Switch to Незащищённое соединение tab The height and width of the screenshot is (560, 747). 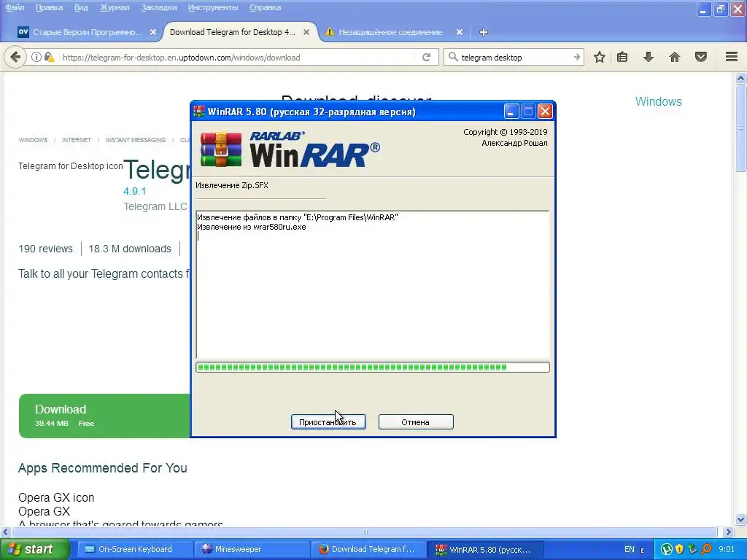[391, 32]
